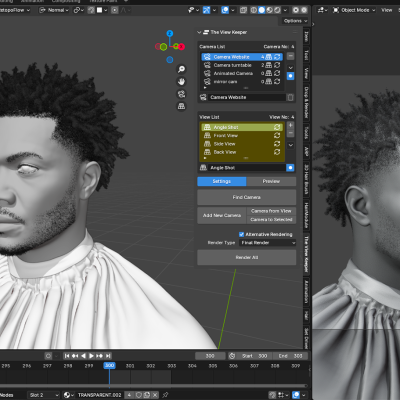
Task: Toggle auto keying button in timeline
Action: (x=48, y=356)
